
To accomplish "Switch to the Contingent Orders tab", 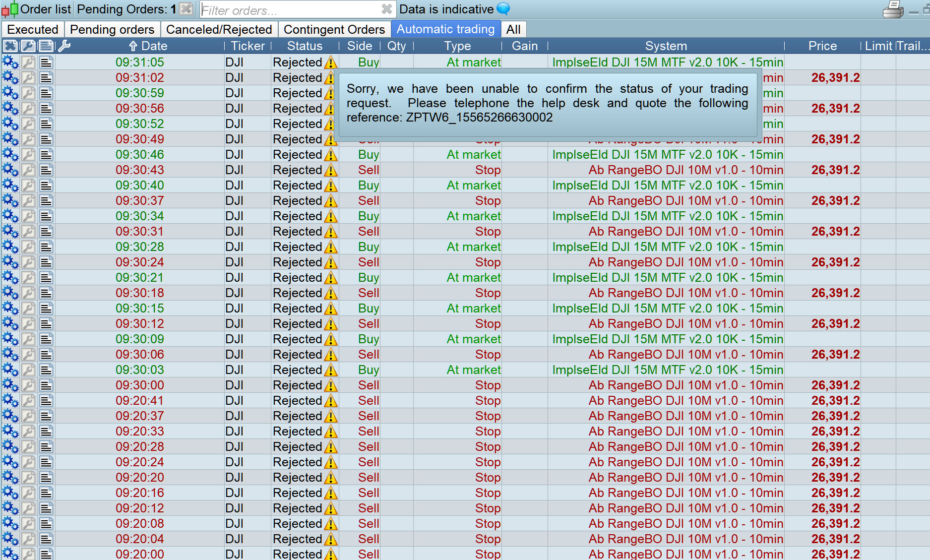I will pos(334,29).
